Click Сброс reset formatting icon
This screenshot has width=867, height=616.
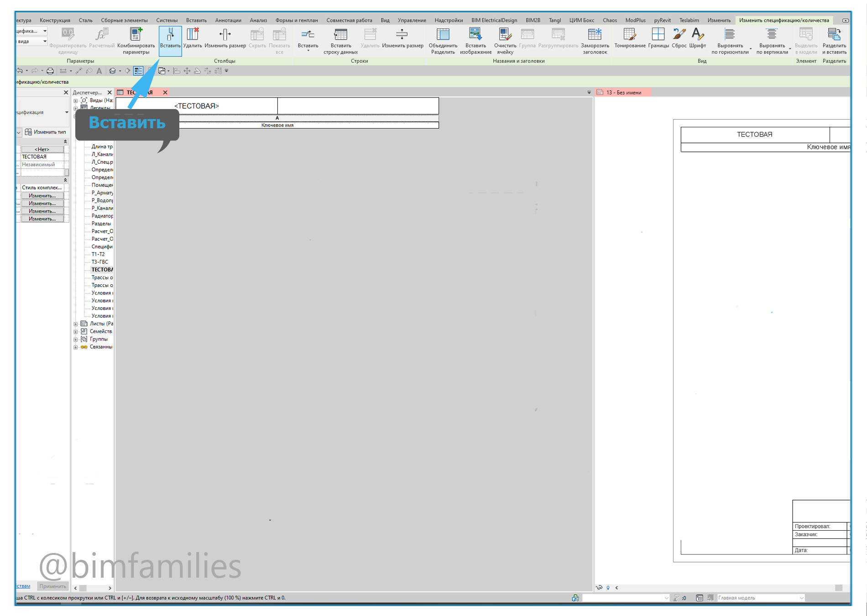pyautogui.click(x=679, y=38)
